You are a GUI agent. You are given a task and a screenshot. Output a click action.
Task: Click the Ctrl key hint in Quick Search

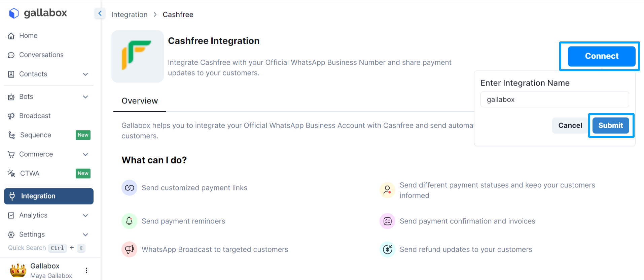57,248
